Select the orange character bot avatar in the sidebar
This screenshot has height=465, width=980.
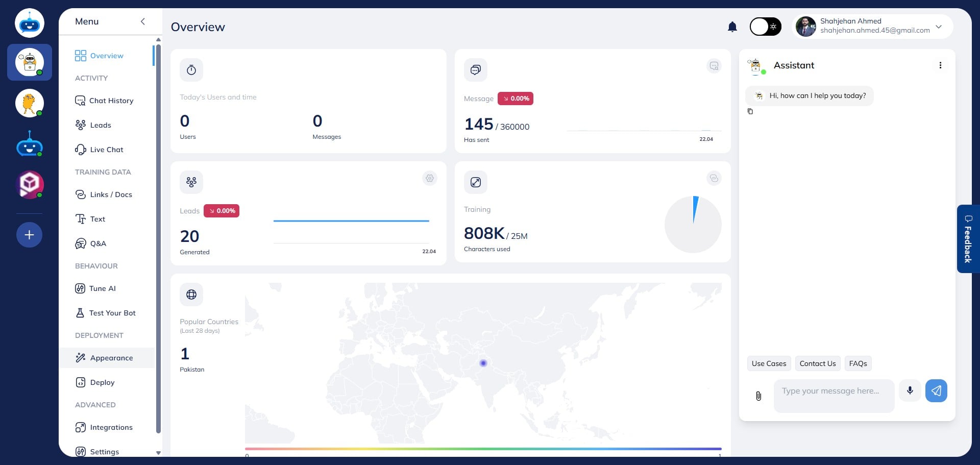(x=29, y=103)
